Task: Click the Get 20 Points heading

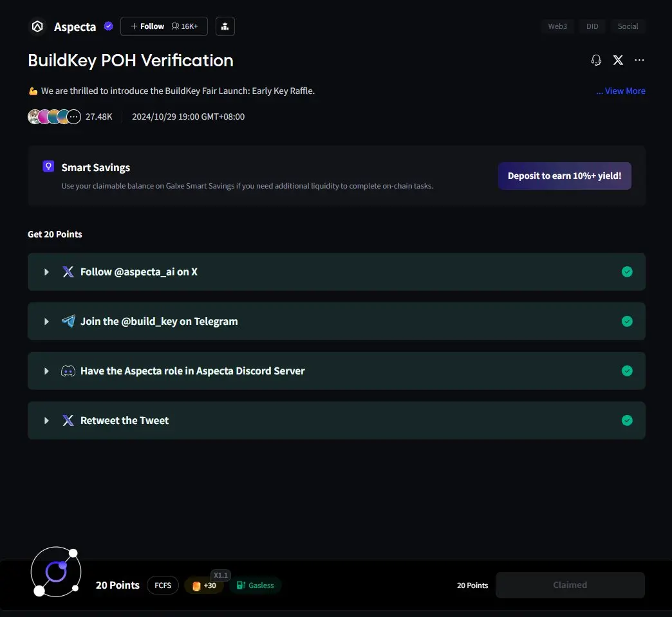Action: (x=55, y=234)
